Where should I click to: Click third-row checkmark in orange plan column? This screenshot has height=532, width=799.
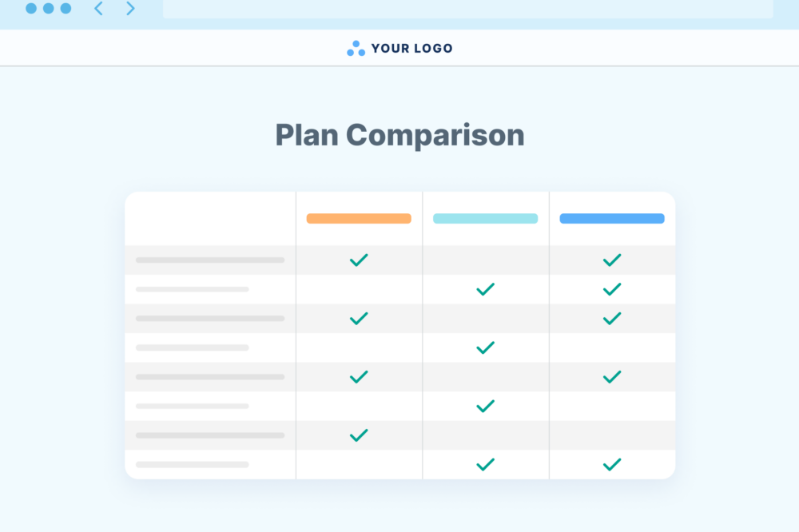pos(359,319)
